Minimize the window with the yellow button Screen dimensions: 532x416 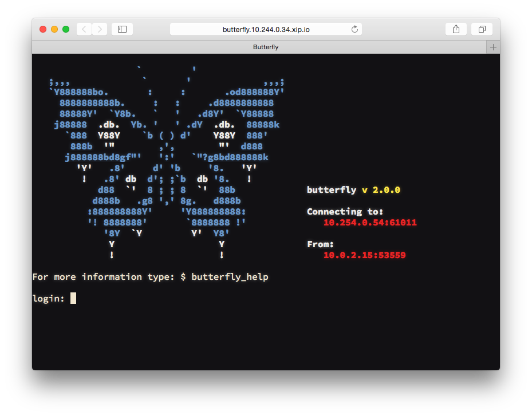tap(54, 29)
